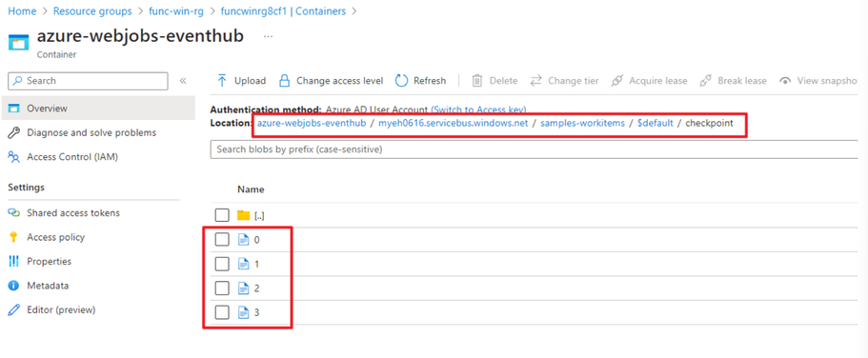
Task: Open azure-webjobs-eventhub location path link
Action: (312, 123)
